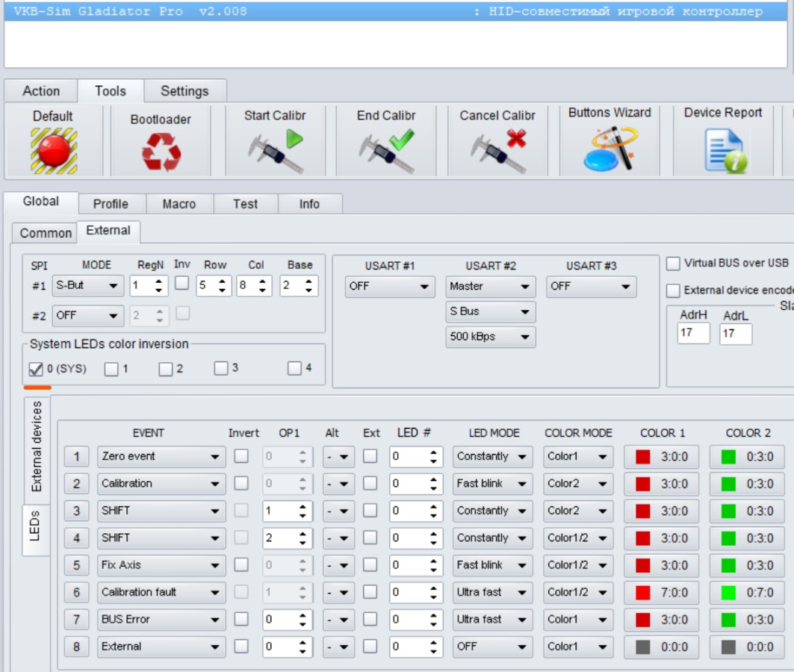Screen dimensions: 794x672
Task: Expand the USART #1 dropdown
Action: pos(389,287)
